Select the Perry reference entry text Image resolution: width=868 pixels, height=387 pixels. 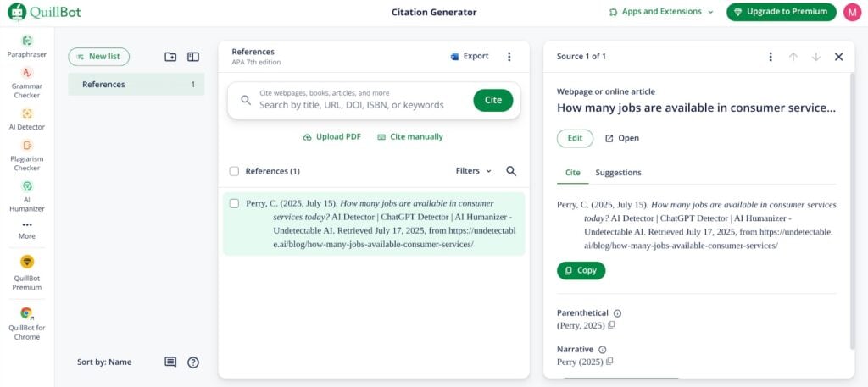(381, 224)
